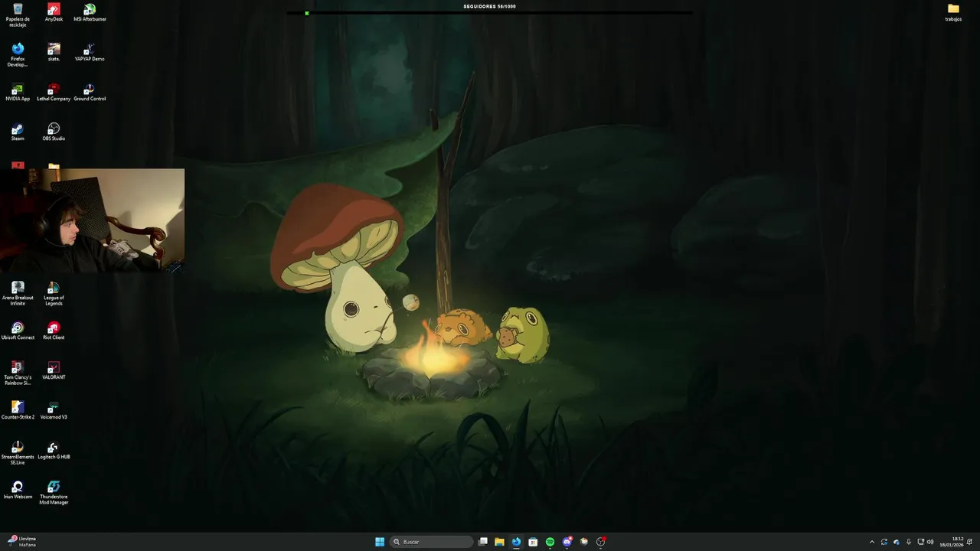The image size is (980, 551).
Task: Open the Lloviznа weather widget
Action: tap(23, 542)
